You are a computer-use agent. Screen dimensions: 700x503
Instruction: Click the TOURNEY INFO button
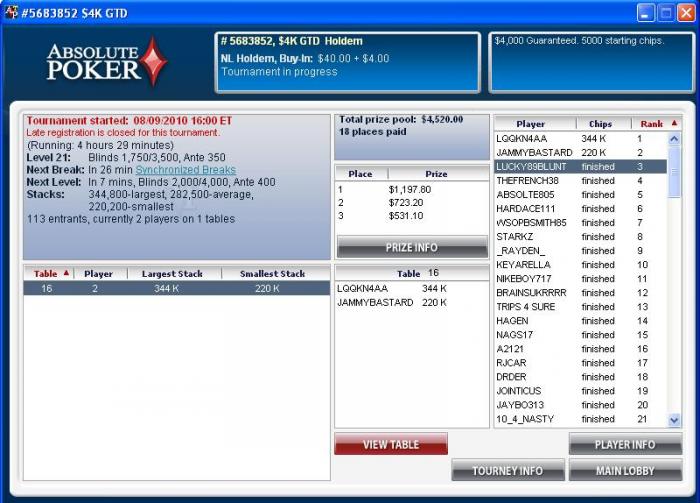508,470
